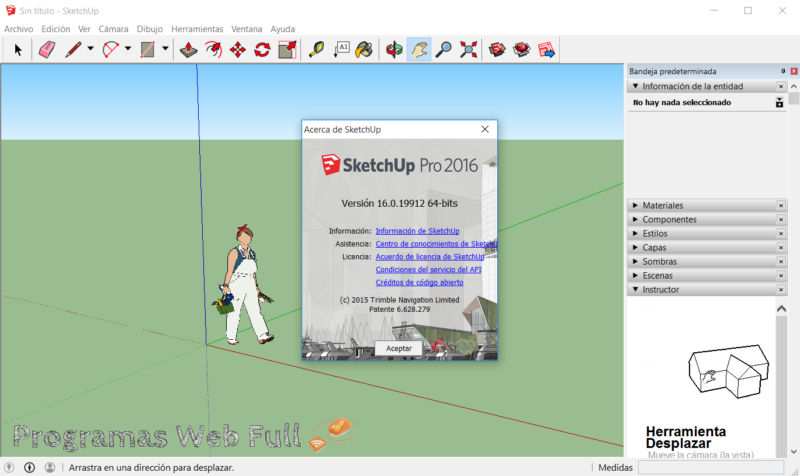Open the Archivo menu

tap(19, 29)
